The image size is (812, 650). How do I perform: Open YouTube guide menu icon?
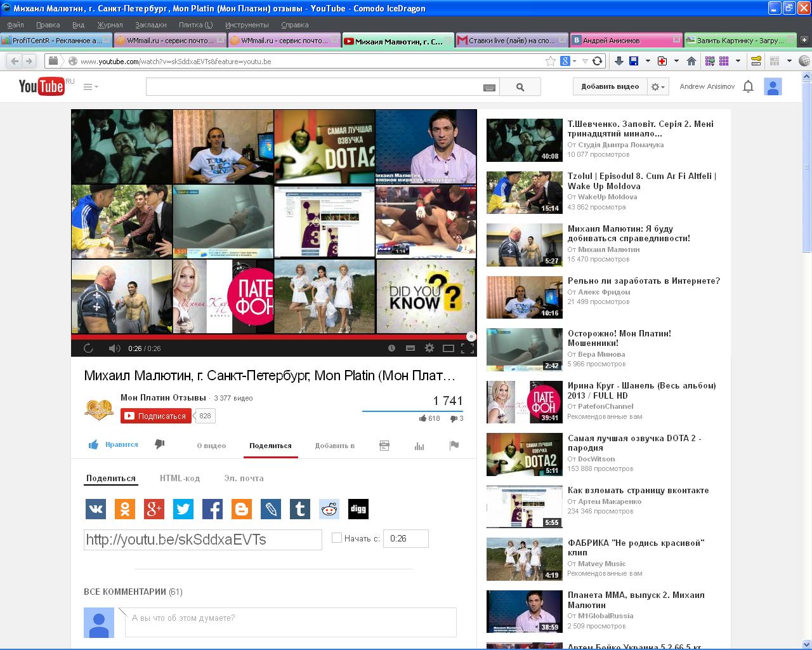click(x=91, y=87)
